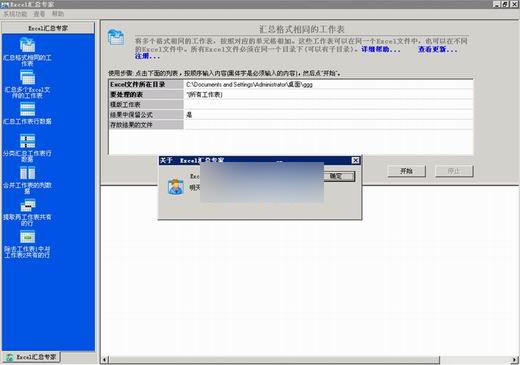Select the 模板工作表 row label
This screenshot has width=520, height=365.
click(146, 105)
